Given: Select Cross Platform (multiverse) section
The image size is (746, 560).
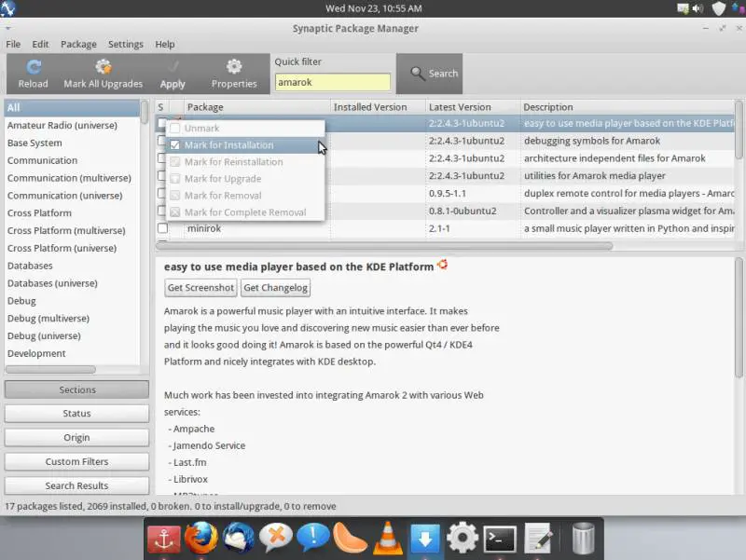Looking at the screenshot, I should 72,230.
